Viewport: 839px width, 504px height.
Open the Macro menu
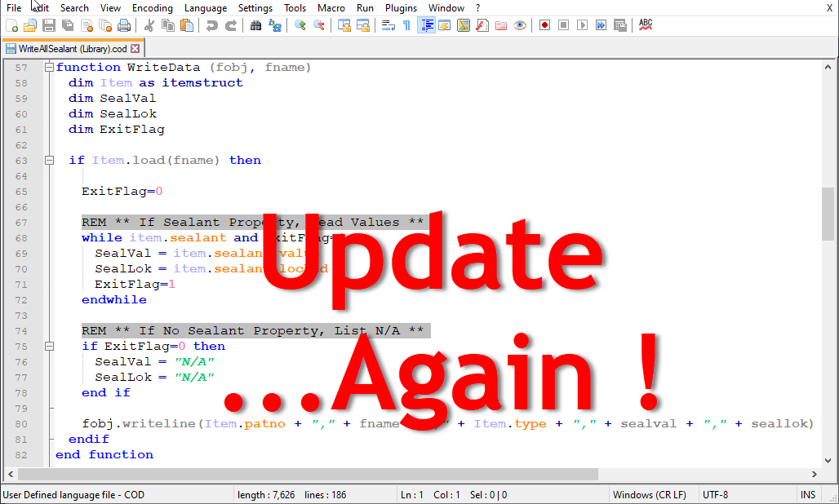pyautogui.click(x=331, y=8)
